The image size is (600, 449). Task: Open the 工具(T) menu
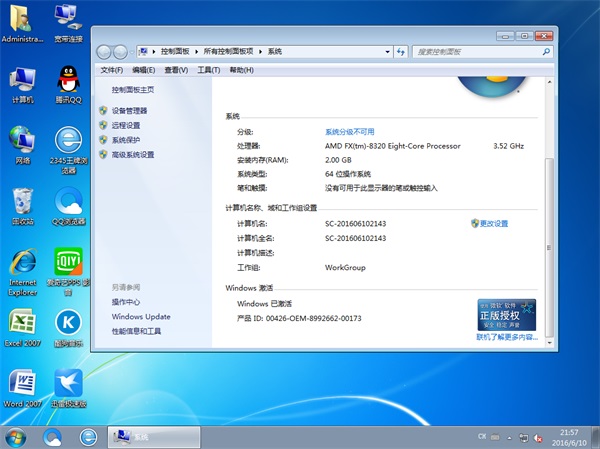tap(209, 70)
